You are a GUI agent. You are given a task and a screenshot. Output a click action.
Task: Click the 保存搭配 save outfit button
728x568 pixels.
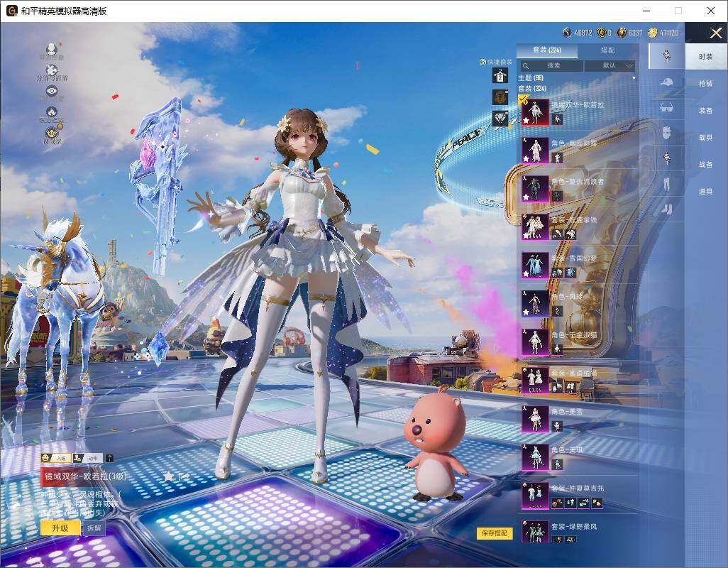point(494,532)
